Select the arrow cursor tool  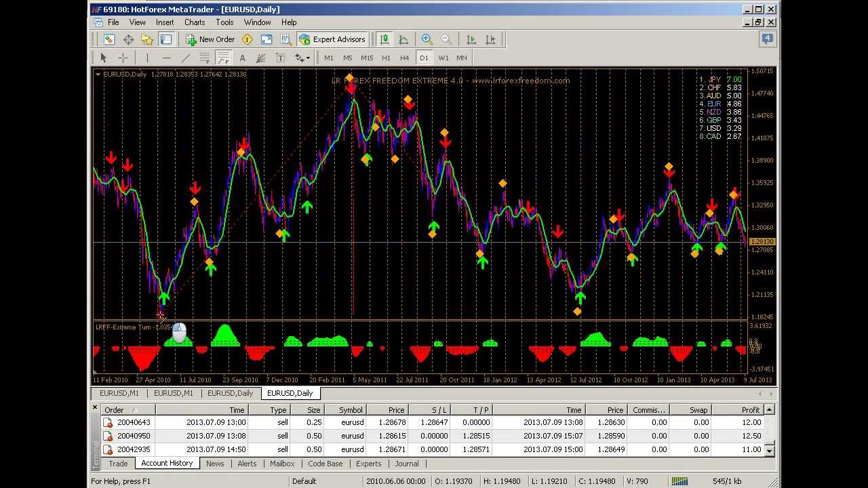click(104, 58)
